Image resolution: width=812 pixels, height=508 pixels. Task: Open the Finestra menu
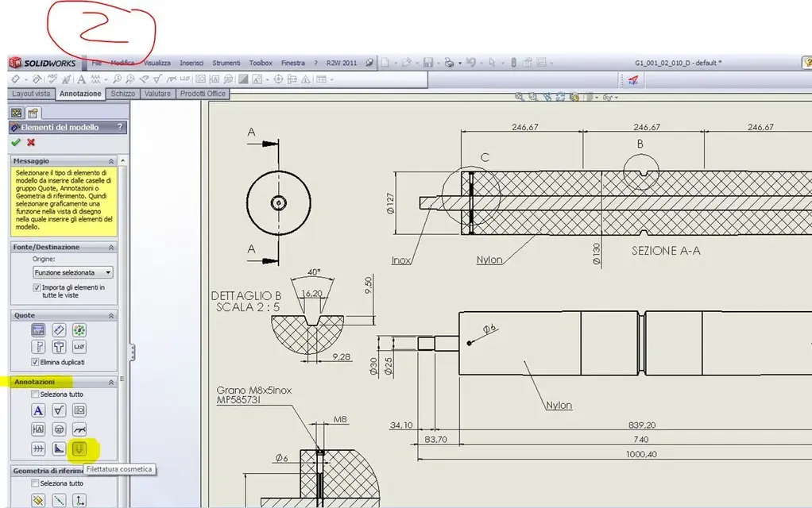click(x=293, y=63)
